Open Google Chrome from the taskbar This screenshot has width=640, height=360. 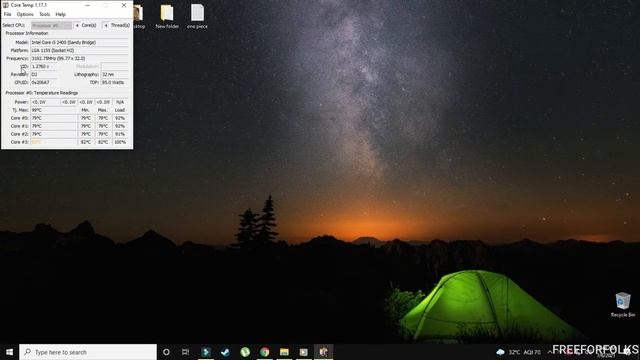264,352
